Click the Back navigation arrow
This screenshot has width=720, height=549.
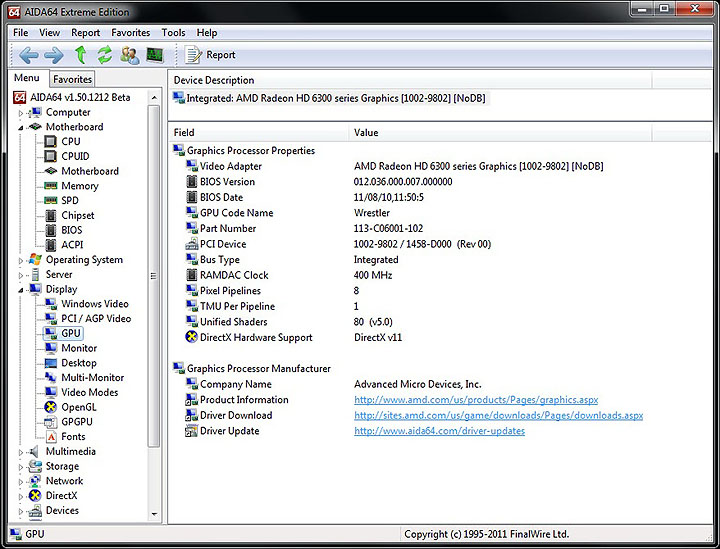tap(28, 55)
